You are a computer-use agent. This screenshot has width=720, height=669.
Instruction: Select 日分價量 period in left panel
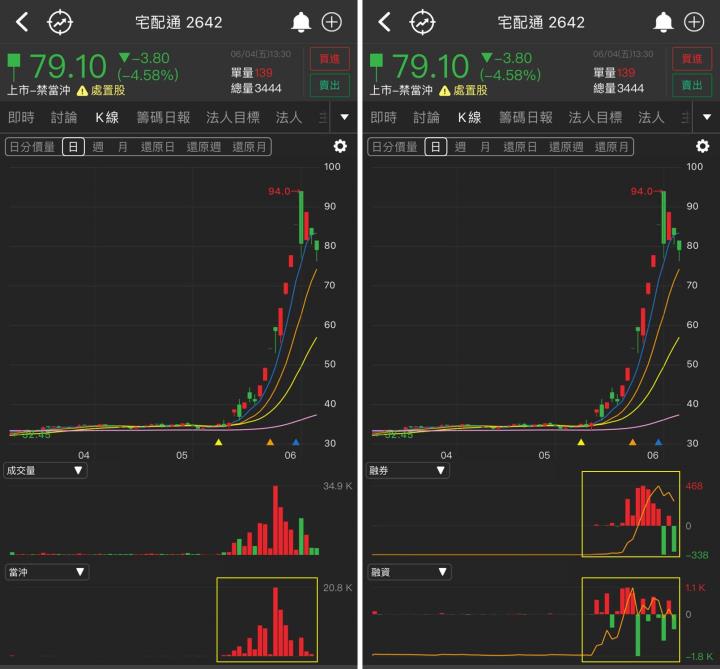tap(32, 147)
